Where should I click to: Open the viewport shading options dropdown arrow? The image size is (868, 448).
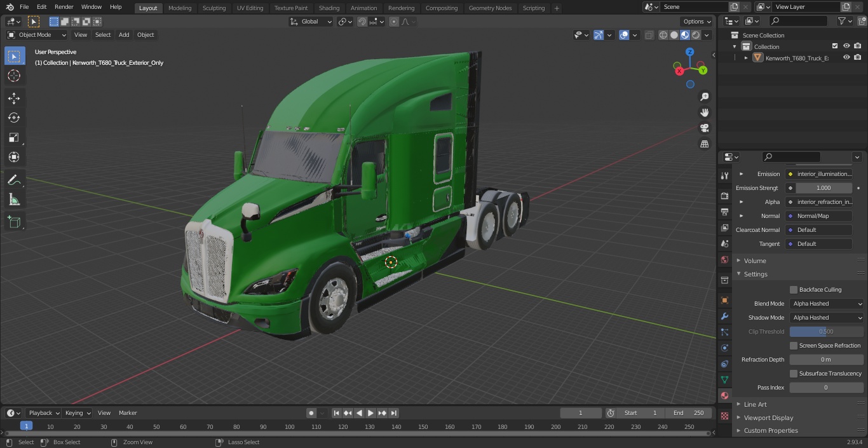(707, 35)
